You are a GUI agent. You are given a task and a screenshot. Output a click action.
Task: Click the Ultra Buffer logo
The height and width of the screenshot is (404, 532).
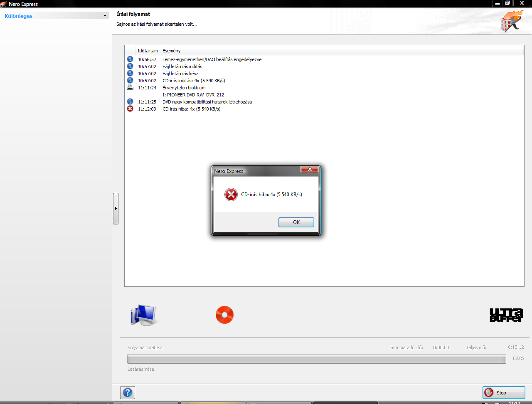506,315
